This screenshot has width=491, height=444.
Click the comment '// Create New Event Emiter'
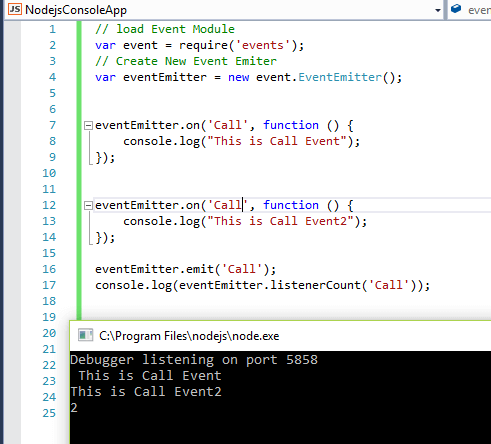point(186,61)
